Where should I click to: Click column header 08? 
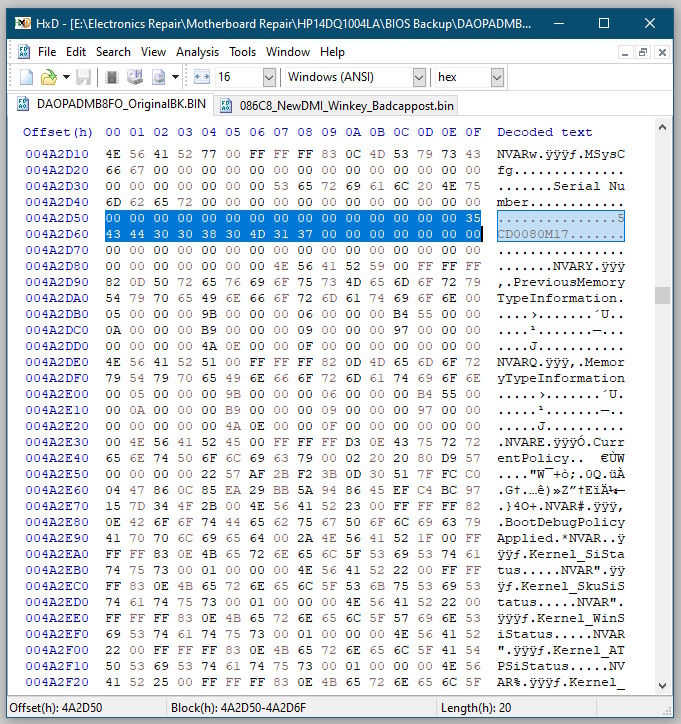click(x=305, y=132)
